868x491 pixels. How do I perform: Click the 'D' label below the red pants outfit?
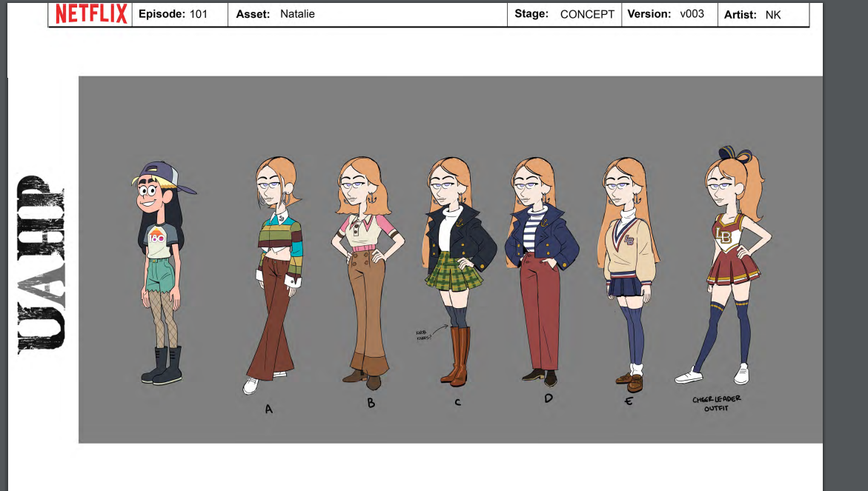(x=548, y=398)
